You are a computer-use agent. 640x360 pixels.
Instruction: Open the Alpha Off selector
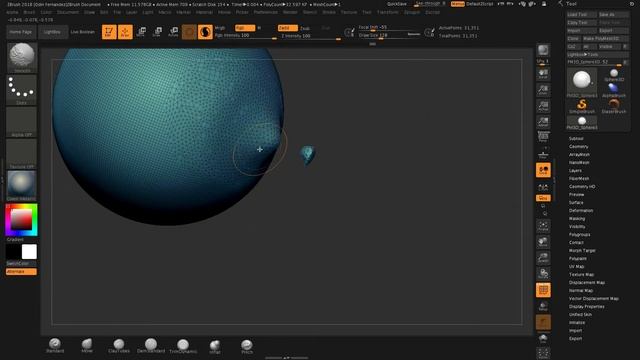[x=22, y=122]
